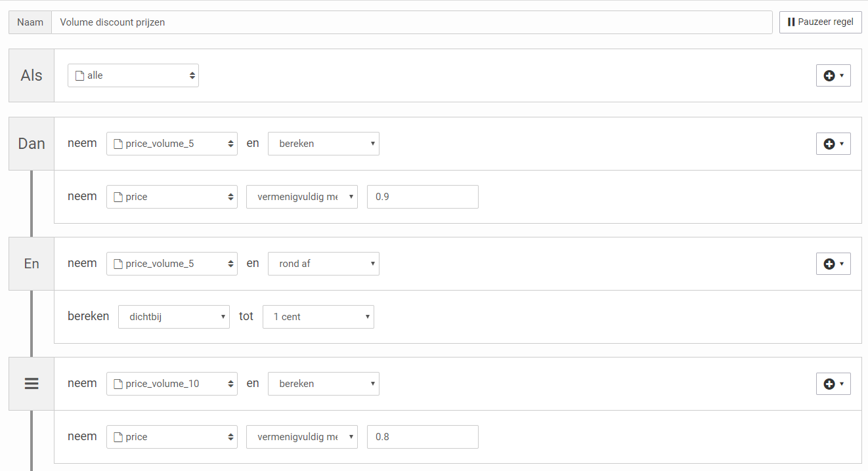This screenshot has width=868, height=471.
Task: Open the '1 cent' precision dropdown
Action: coord(318,317)
